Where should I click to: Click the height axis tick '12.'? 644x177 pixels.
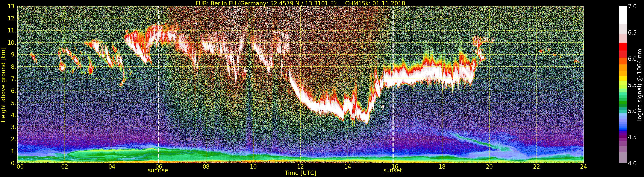point(12,18)
